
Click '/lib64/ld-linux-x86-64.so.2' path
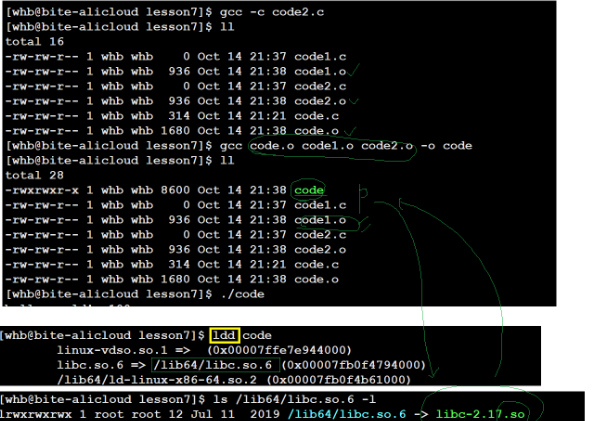157,380
